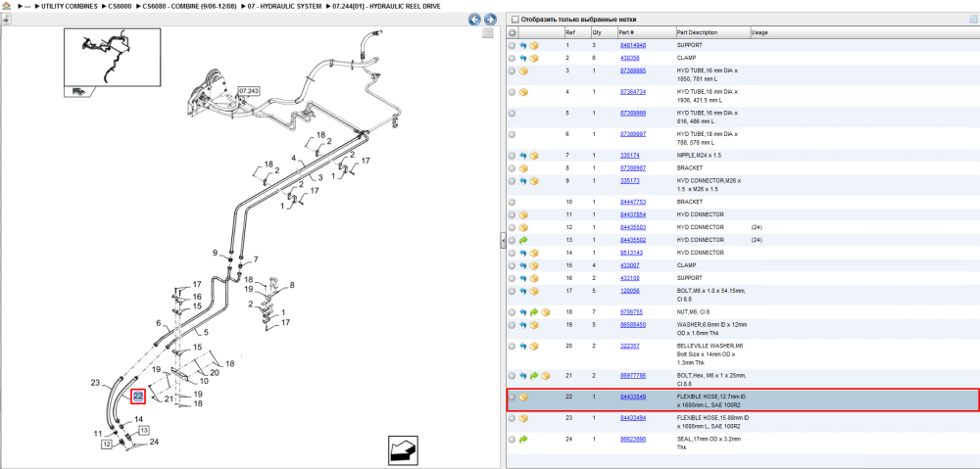Click the pin icon above the diagram

(7, 20)
